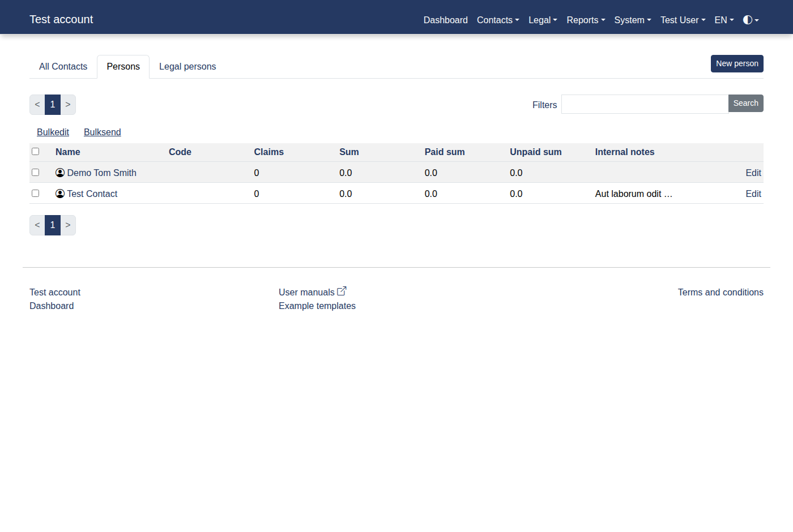793x532 pixels.
Task: Go to previous page using bottom arrow
Action: [37, 225]
